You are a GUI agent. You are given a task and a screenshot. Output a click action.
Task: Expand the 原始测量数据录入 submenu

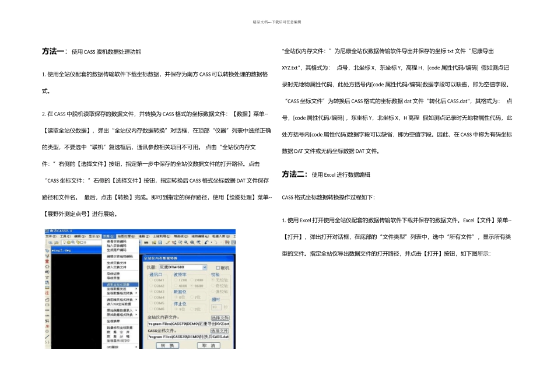[x=120, y=310]
